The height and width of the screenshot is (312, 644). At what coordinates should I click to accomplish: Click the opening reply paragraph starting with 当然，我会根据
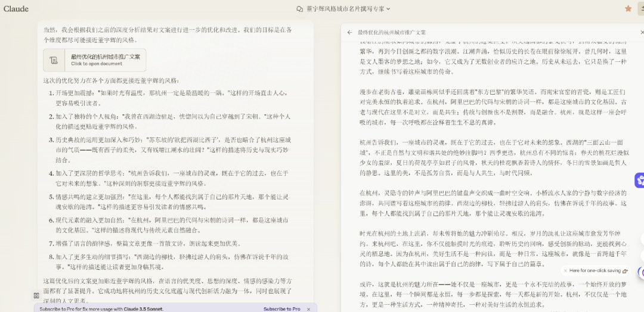[x=168, y=35]
